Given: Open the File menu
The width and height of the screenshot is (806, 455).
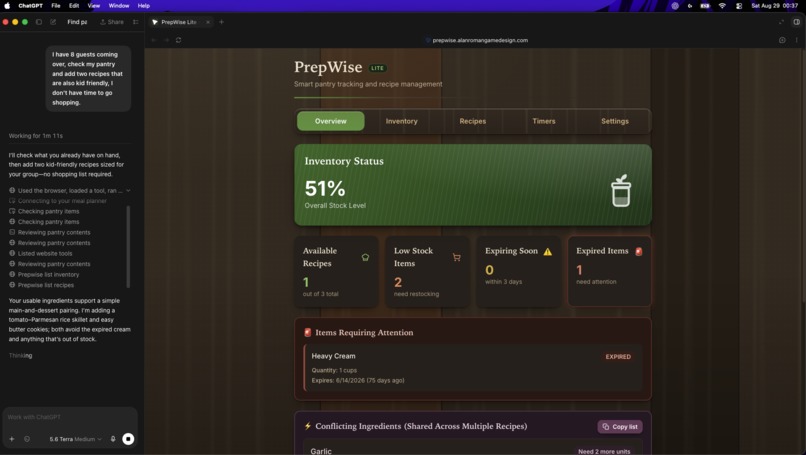Looking at the screenshot, I should tap(56, 6).
